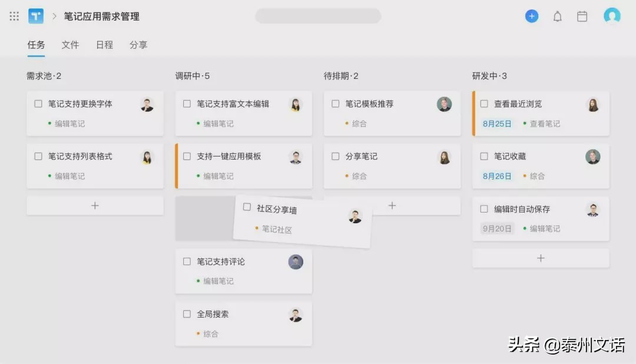Click the blue plus create button
This screenshot has width=636, height=364.
pos(532,16)
